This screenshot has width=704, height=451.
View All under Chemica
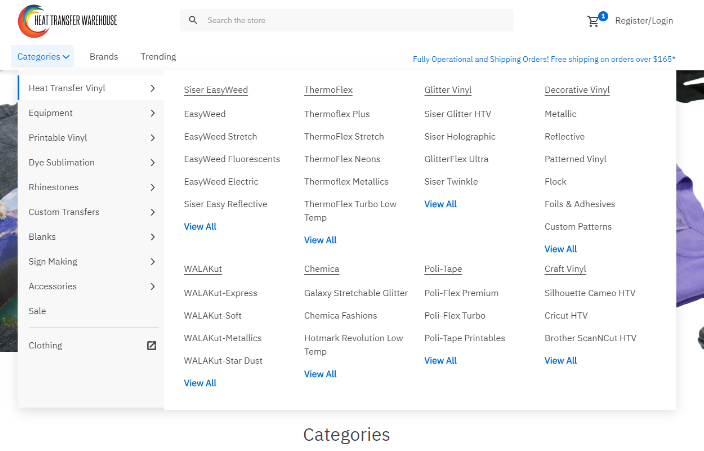(x=320, y=374)
